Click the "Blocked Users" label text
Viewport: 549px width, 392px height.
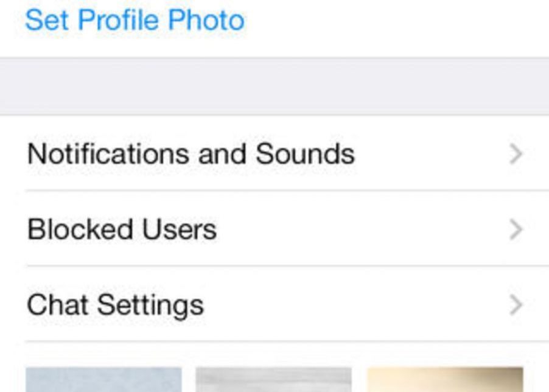[122, 229]
